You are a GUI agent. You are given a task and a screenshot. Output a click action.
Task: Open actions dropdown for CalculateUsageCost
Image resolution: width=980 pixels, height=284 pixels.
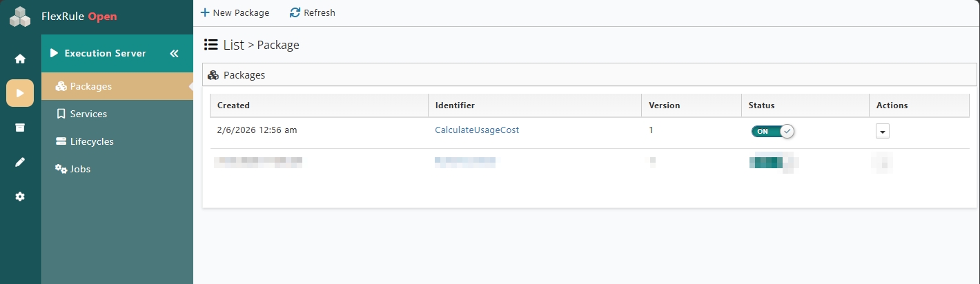(x=883, y=131)
